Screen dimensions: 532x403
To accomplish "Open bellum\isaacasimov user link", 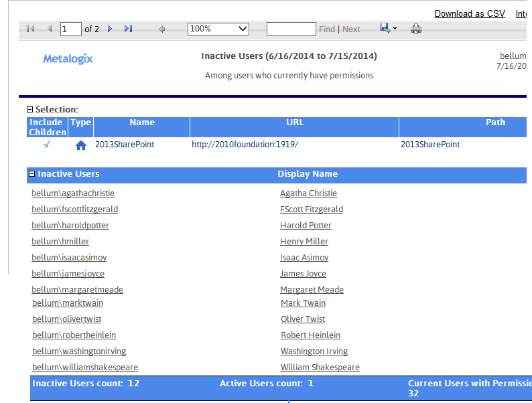I will [x=69, y=258].
